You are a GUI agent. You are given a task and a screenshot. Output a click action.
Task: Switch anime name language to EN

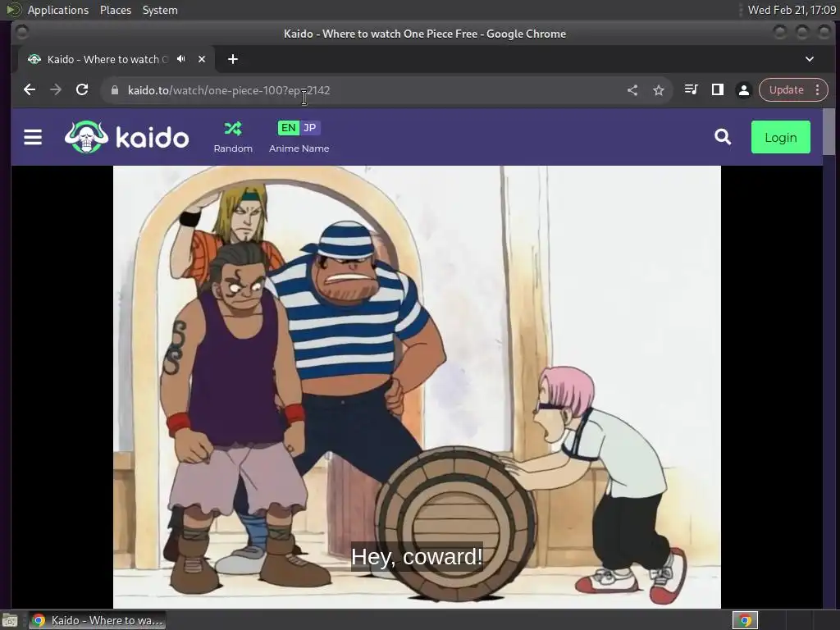(288, 127)
